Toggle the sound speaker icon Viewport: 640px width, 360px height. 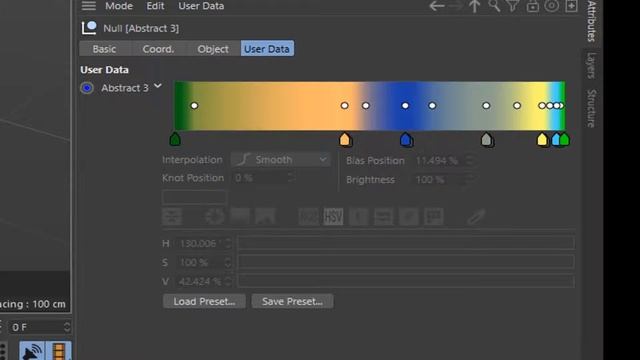[32, 351]
